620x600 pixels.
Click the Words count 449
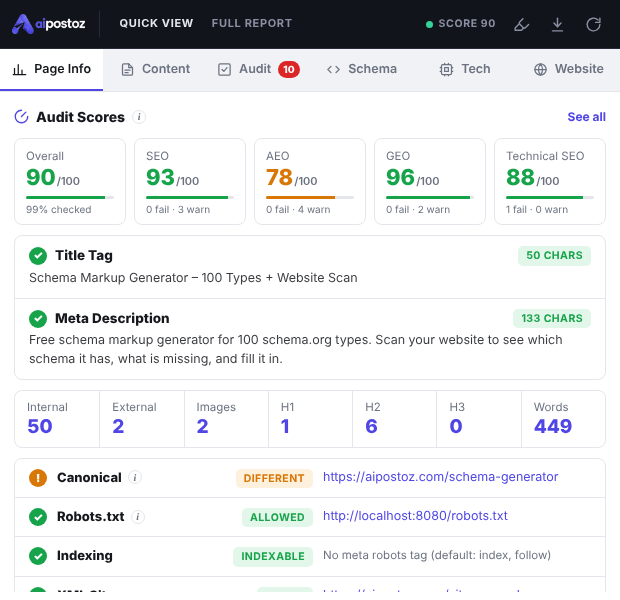coord(553,426)
